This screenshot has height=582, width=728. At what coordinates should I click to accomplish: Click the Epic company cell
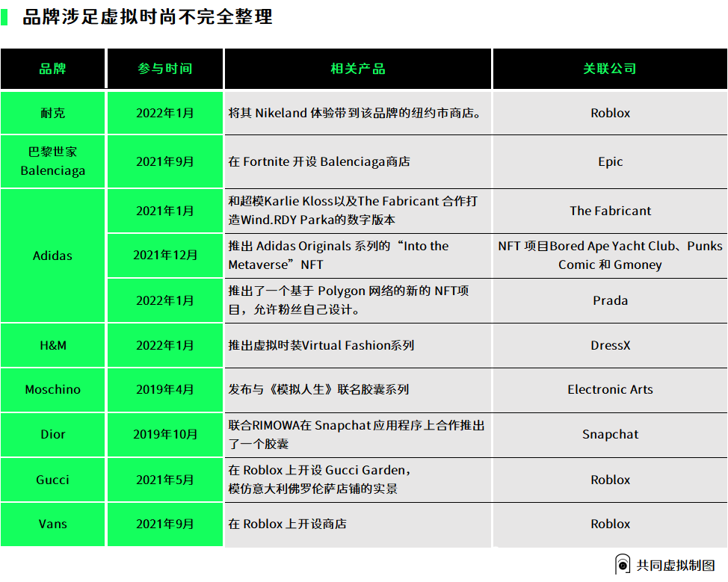tap(610, 161)
